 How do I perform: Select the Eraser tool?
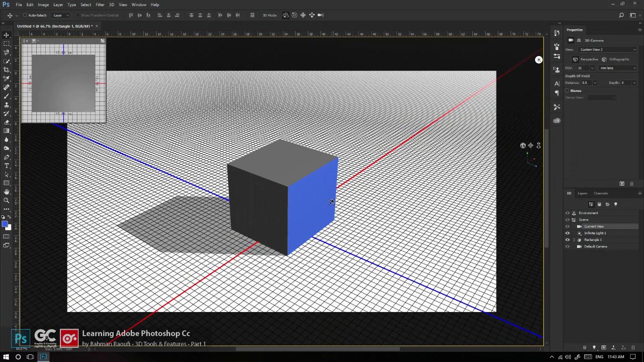(7, 122)
